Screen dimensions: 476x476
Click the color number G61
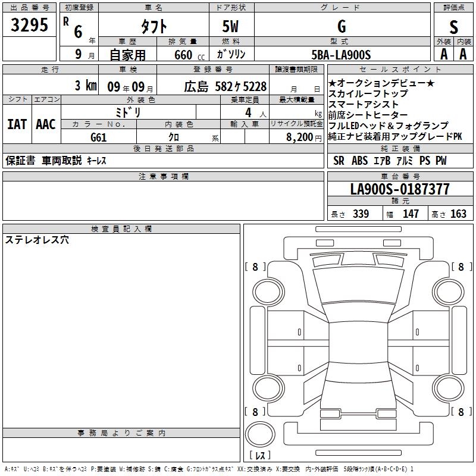[98, 137]
